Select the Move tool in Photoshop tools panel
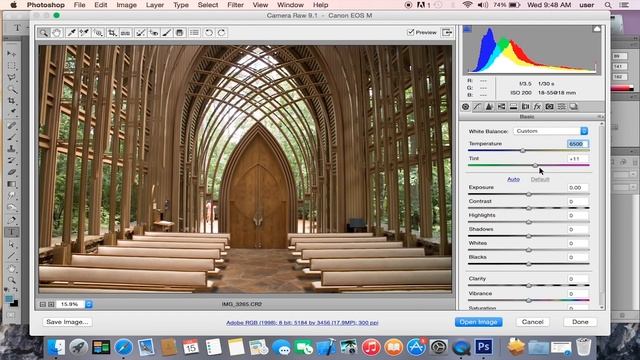640x360 pixels. pyautogui.click(x=12, y=53)
